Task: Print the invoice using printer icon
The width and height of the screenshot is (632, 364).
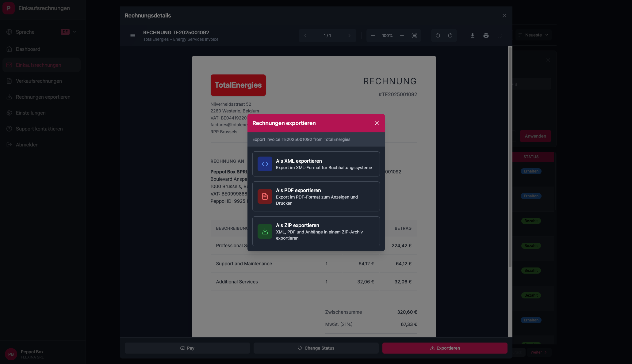Action: pos(486,36)
